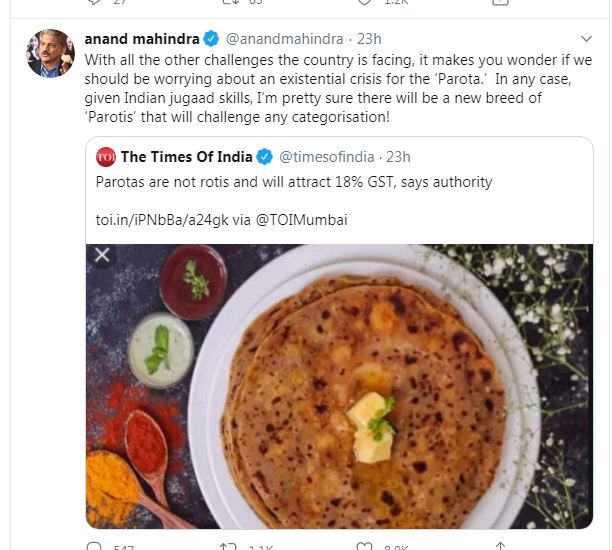Open the paratha photo in the quoted tweet

[x=339, y=386]
